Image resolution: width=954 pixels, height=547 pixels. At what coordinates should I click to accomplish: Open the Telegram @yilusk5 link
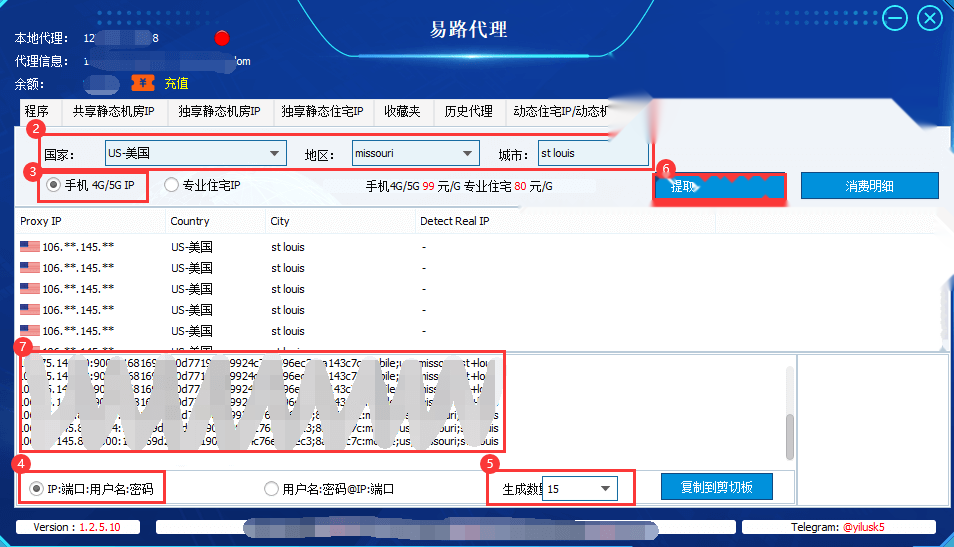(x=864, y=527)
